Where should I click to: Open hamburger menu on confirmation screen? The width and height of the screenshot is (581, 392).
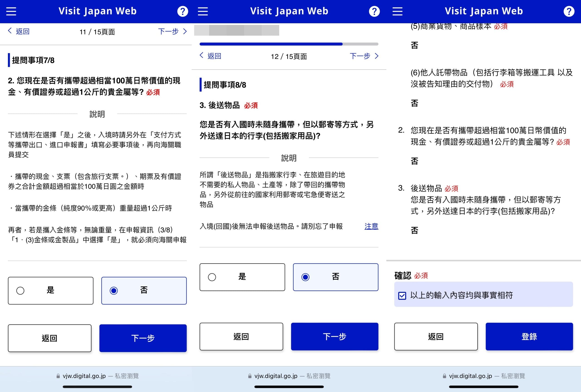click(x=397, y=12)
